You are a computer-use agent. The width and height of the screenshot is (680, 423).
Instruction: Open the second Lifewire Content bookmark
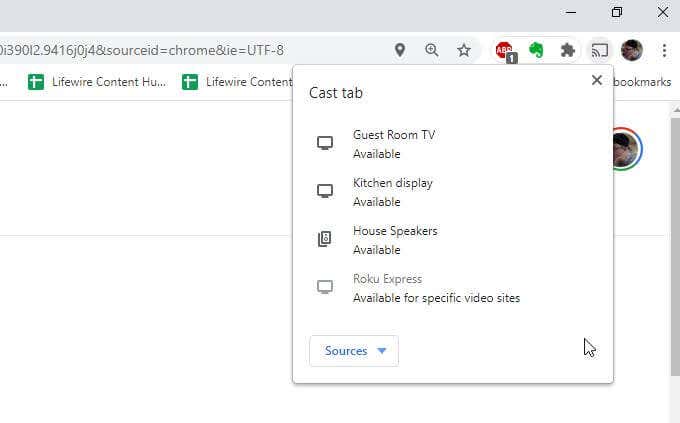pyautogui.click(x=238, y=82)
